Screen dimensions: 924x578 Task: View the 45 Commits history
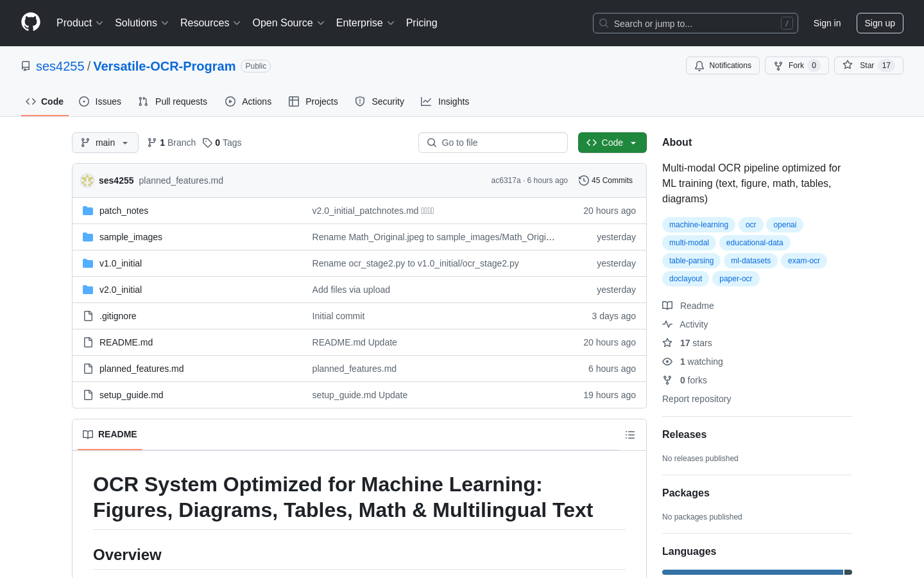coord(606,180)
